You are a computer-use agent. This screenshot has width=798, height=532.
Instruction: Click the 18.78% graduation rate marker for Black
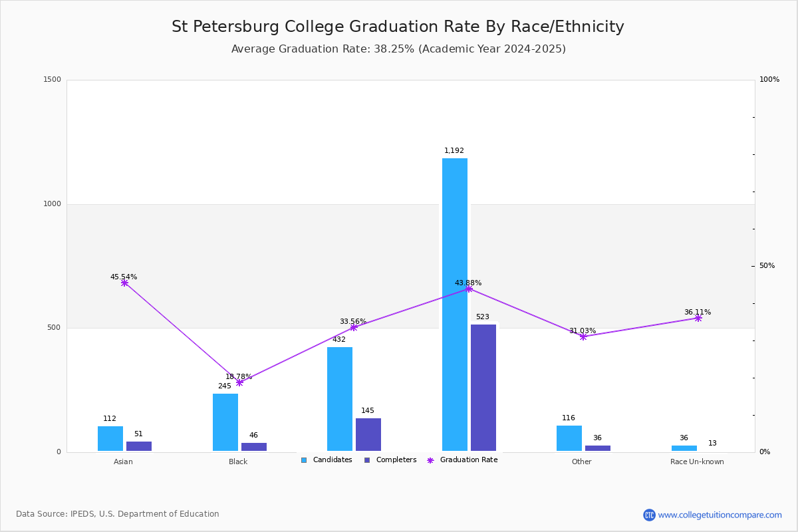click(239, 382)
